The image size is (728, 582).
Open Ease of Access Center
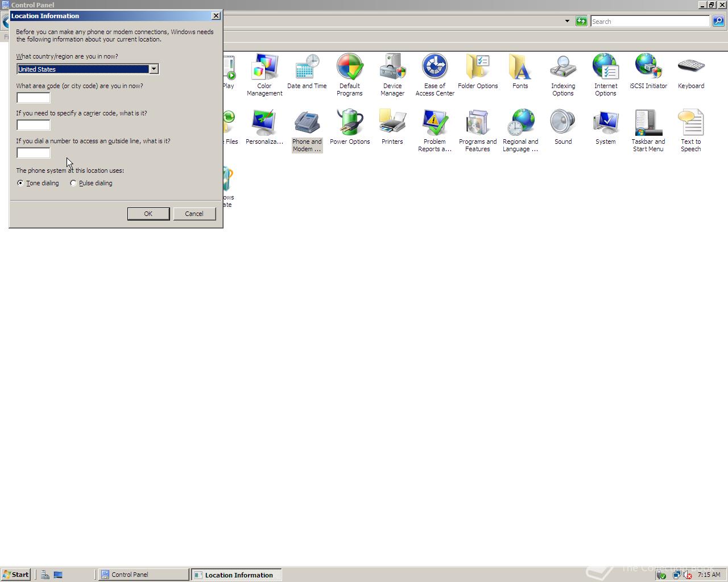[x=435, y=75]
